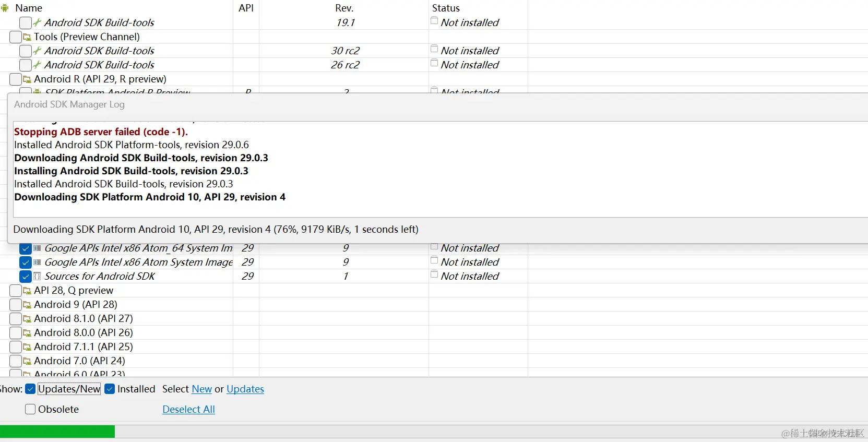Click the Android 8.1.0 (API 27) folder icon
Viewport: 868px width, 442px height.
pos(27,319)
